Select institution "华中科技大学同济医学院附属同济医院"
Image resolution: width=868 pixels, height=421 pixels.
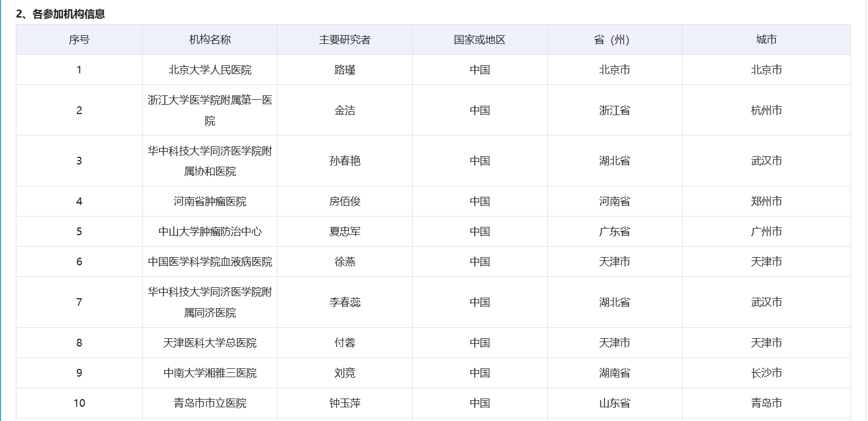(210, 302)
